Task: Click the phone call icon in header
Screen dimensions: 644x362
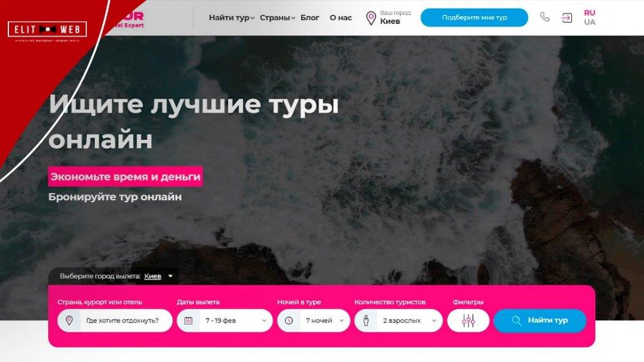Action: 545,17
